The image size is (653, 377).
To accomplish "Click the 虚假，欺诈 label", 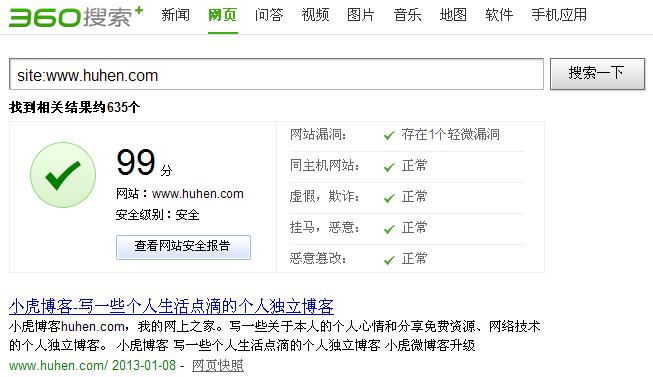I will [324, 197].
